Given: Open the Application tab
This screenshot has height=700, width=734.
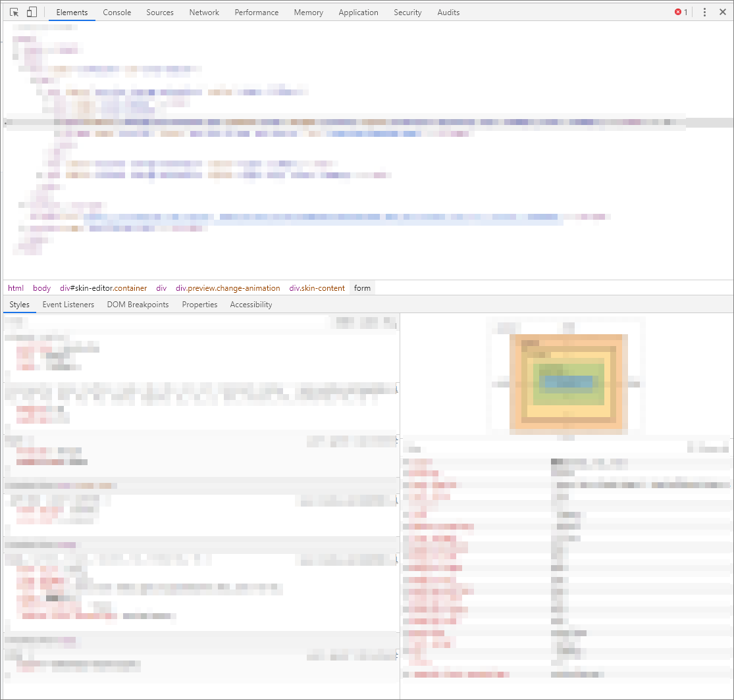Looking at the screenshot, I should coord(359,12).
